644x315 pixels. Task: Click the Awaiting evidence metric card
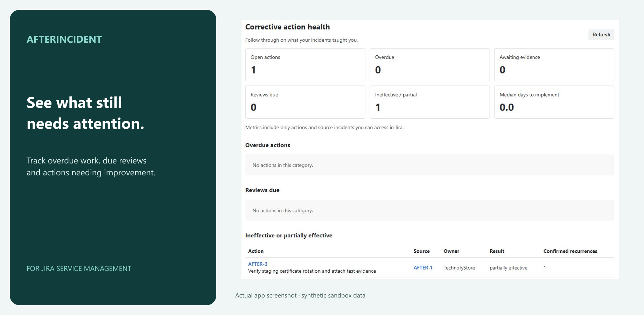tap(554, 65)
